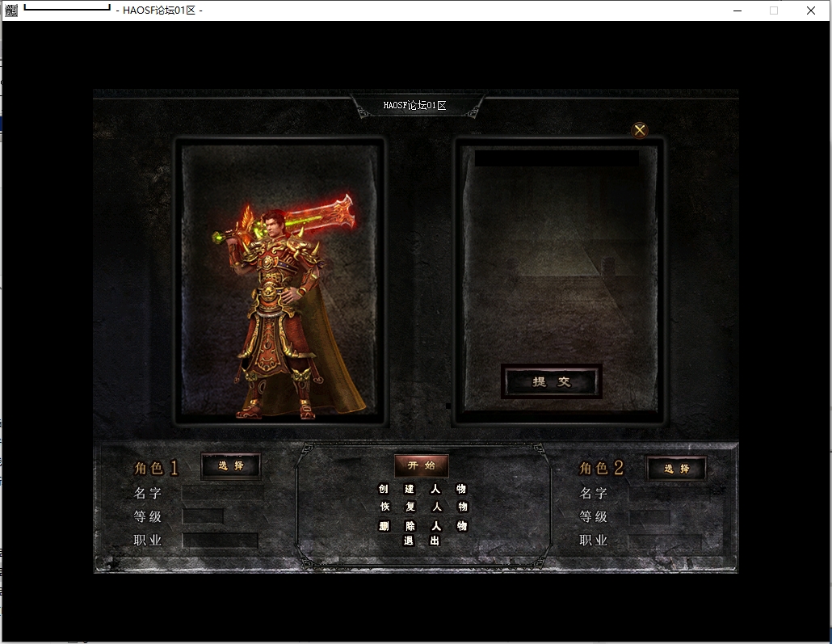Click the 选择 button for 角色1
832x644 pixels.
click(230, 465)
